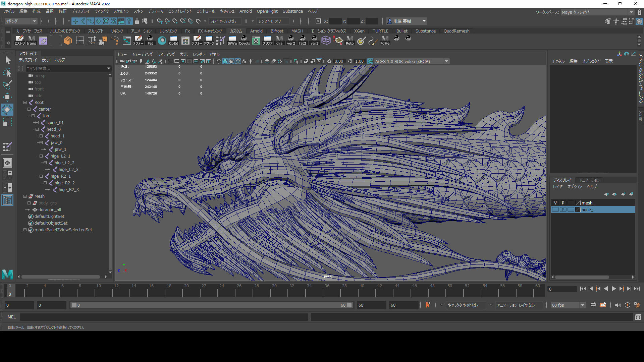Click the orange polygon cube shelf icon
The height and width of the screenshot is (362, 644).
pyautogui.click(x=68, y=41)
